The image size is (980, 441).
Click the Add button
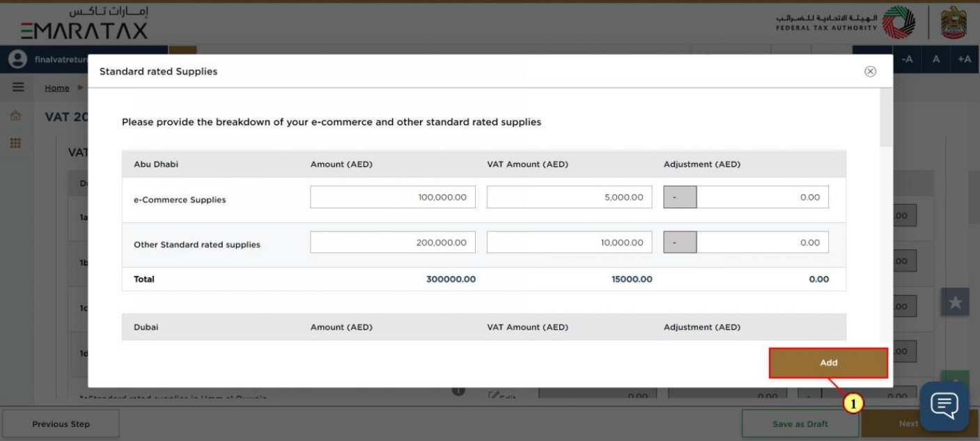point(828,363)
